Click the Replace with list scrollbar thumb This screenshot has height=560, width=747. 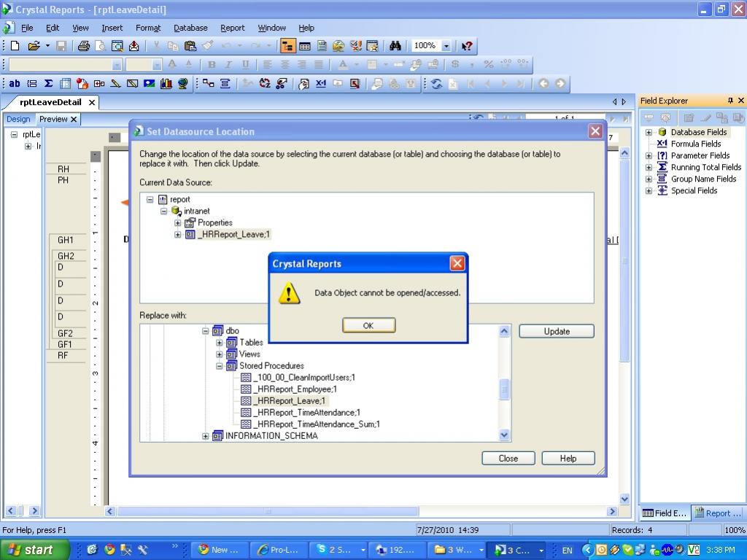click(504, 389)
